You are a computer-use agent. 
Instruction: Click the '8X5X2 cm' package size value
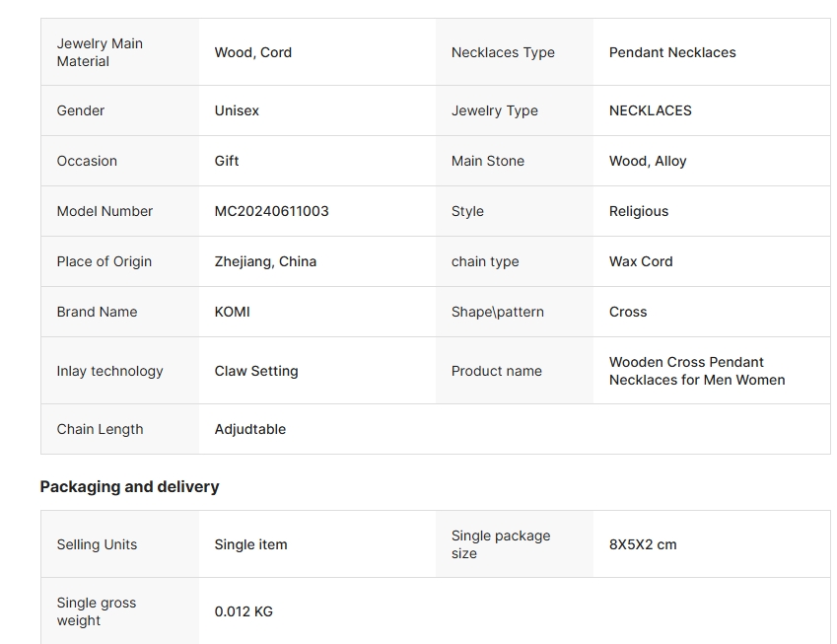coord(643,544)
